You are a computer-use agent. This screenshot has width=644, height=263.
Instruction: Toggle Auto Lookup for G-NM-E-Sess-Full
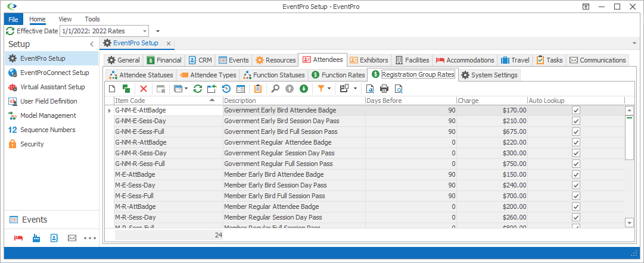576,131
